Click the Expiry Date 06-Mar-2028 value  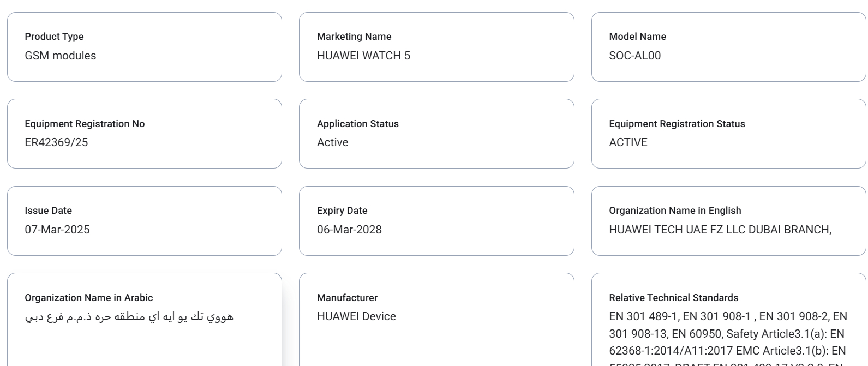pos(349,230)
